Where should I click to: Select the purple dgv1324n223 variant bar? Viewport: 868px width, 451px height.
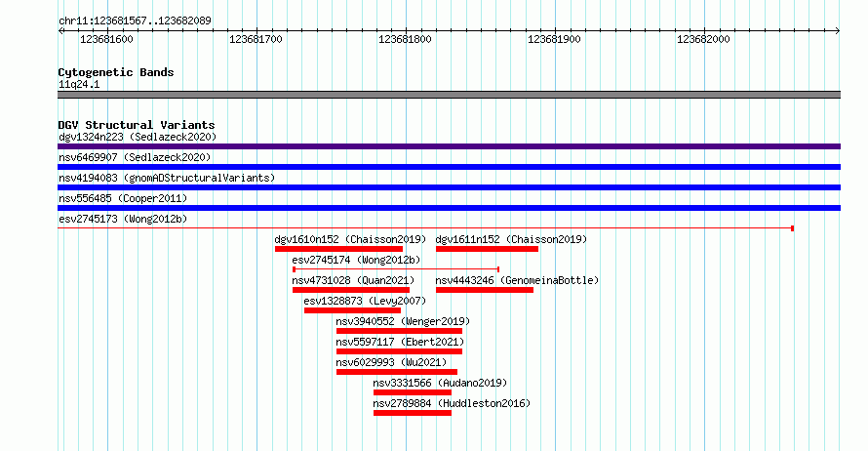coord(449,146)
